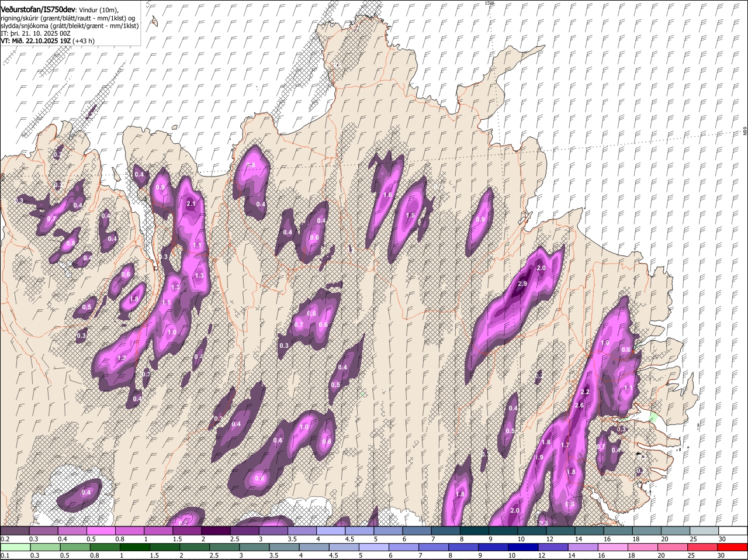Select the bright red lower legend swatch at 30
This screenshot has height=560, width=748.
coord(733,548)
